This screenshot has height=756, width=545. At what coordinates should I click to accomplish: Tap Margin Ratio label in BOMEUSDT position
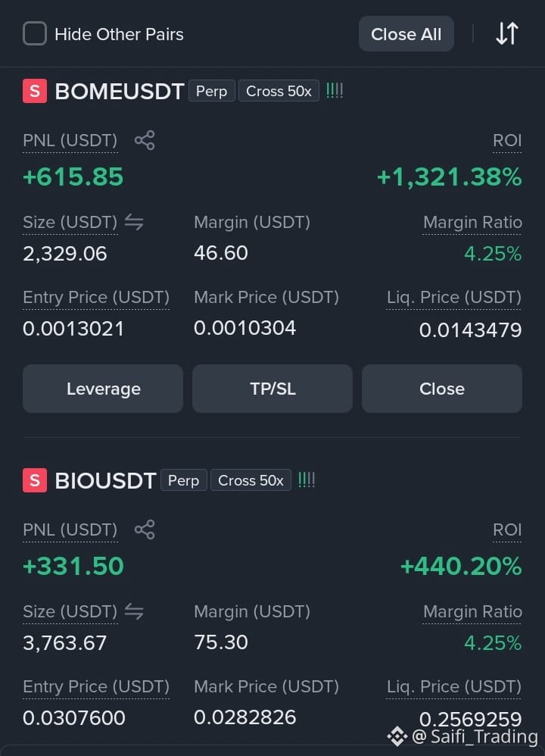[472, 222]
